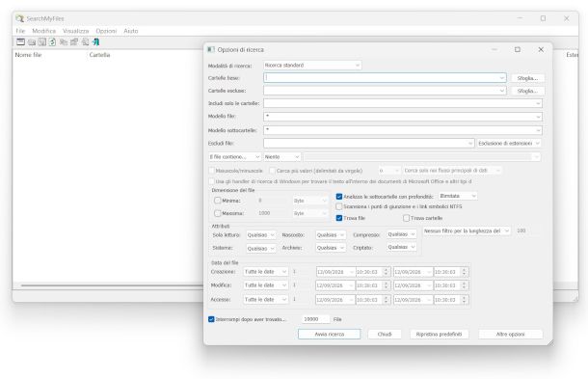The height and width of the screenshot is (379, 588).
Task: Click the copy items toolbar icon
Action: click(x=64, y=42)
